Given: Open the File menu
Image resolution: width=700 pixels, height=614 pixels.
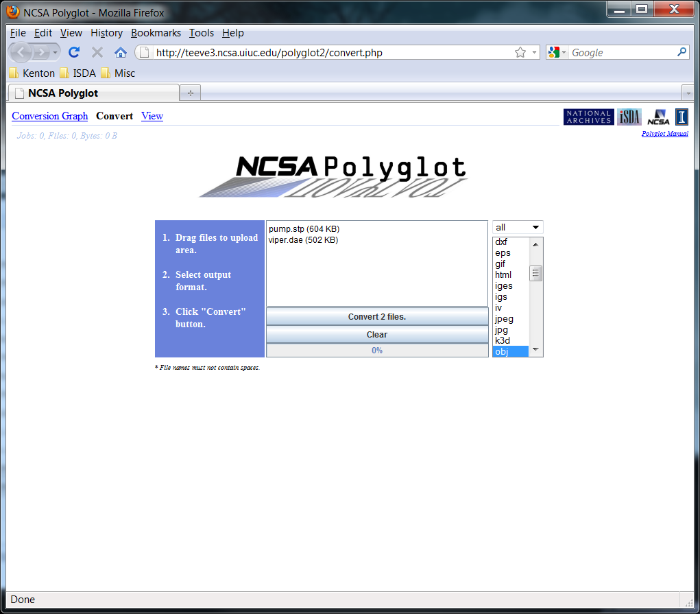Looking at the screenshot, I should pyautogui.click(x=18, y=33).
